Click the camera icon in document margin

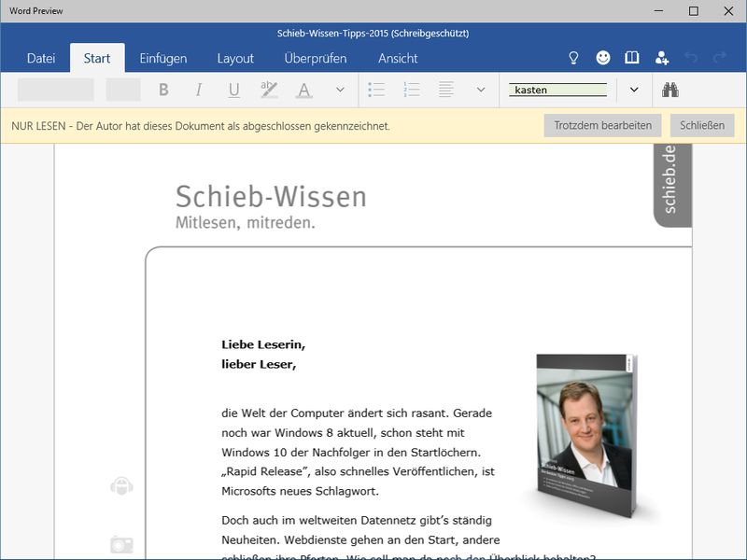(122, 544)
